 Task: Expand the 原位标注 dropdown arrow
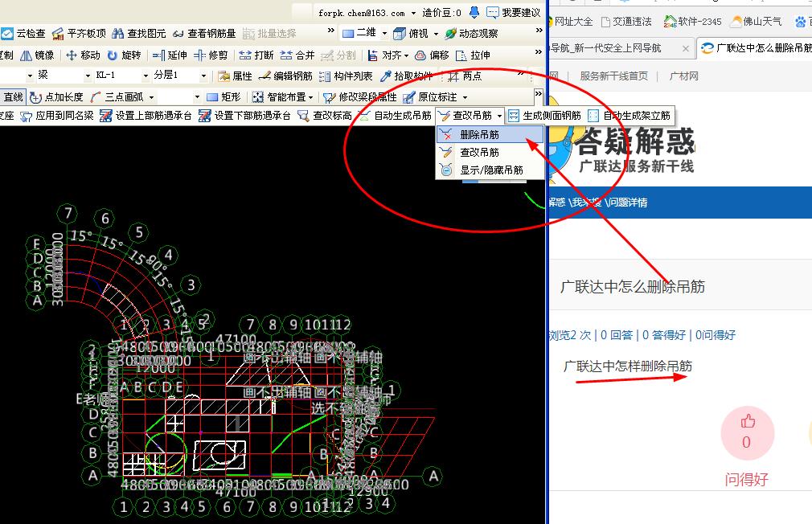coord(465,97)
